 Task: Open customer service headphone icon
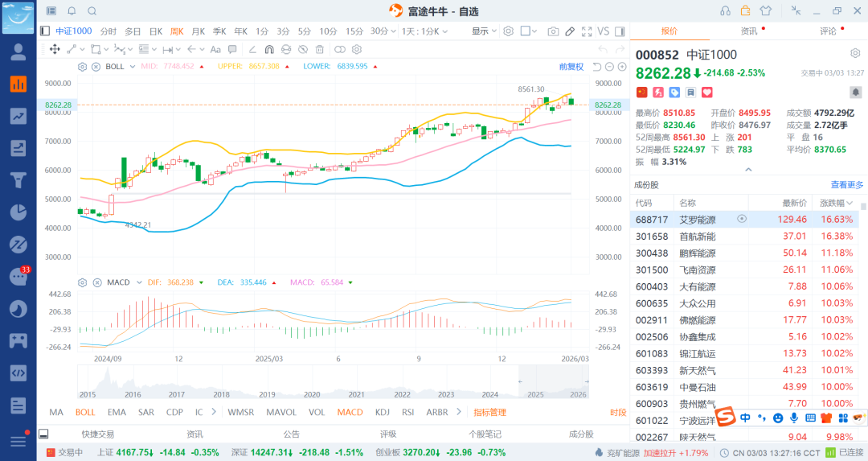click(x=725, y=10)
